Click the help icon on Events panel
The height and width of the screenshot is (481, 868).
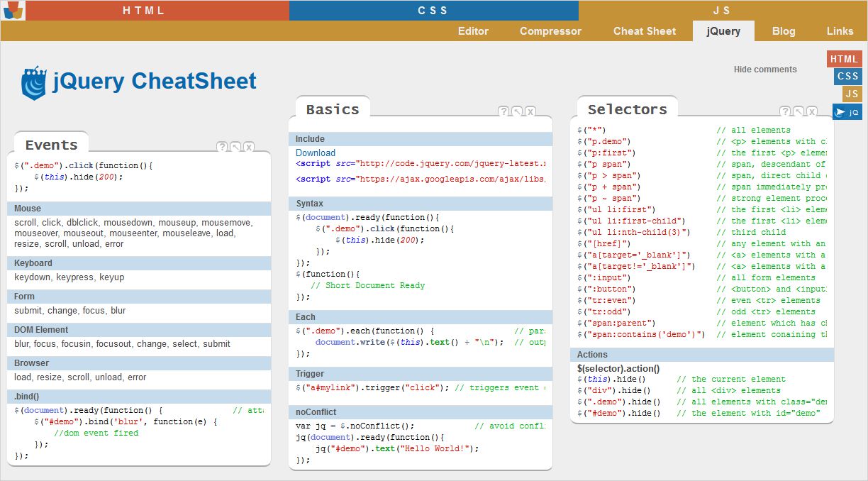222,147
